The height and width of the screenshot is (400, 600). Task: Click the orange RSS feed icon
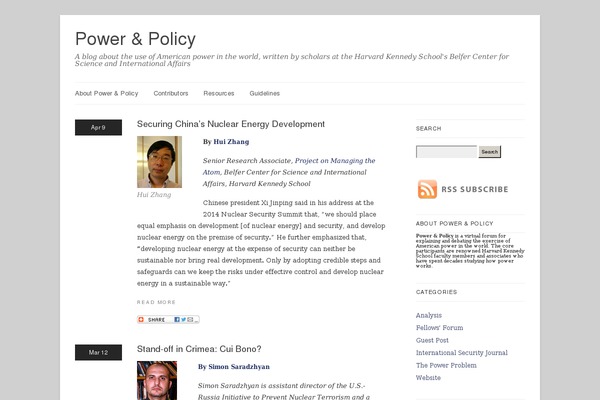pos(427,189)
